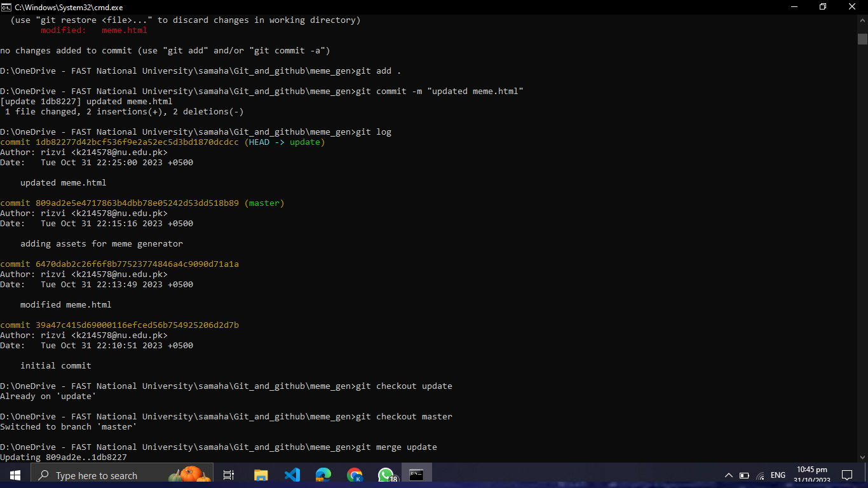The image size is (868, 488).
Task: Switch keyboard language via the ENG indicator
Action: click(777, 475)
